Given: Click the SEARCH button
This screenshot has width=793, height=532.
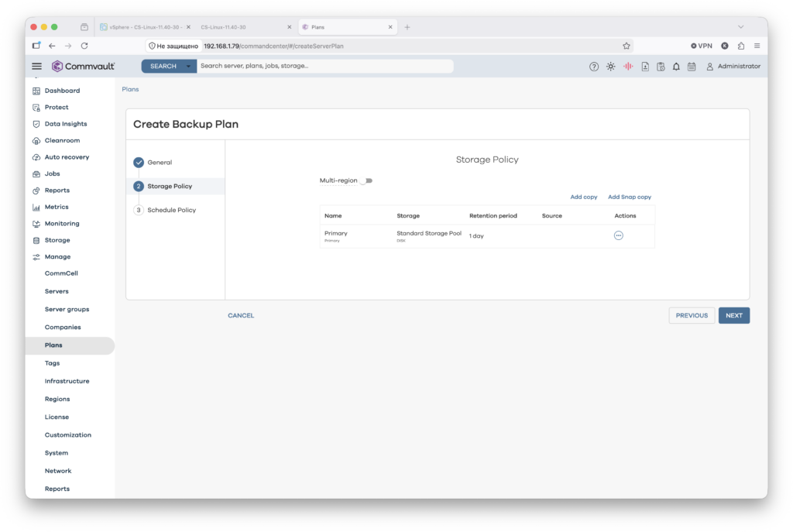Looking at the screenshot, I should 163,67.
